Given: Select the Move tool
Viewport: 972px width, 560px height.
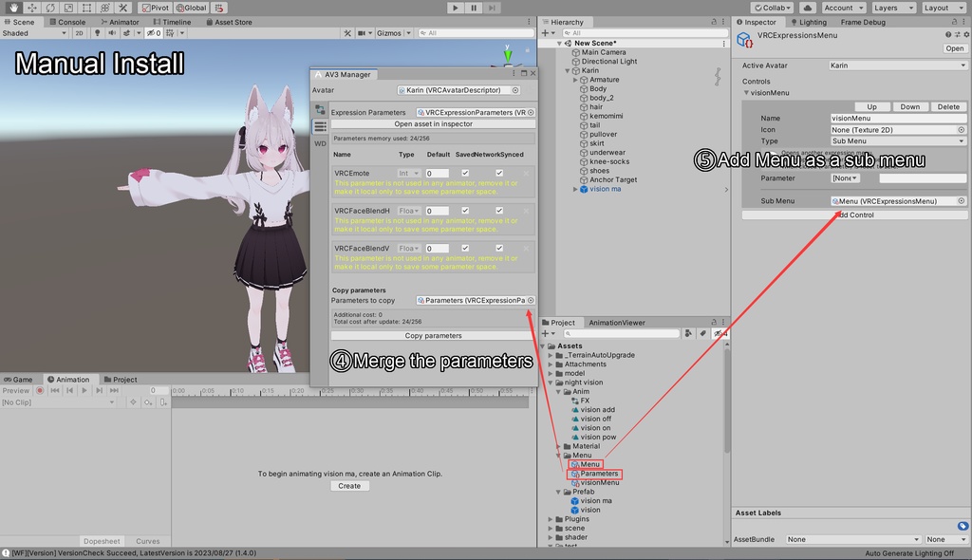Looking at the screenshot, I should tap(31, 8).
